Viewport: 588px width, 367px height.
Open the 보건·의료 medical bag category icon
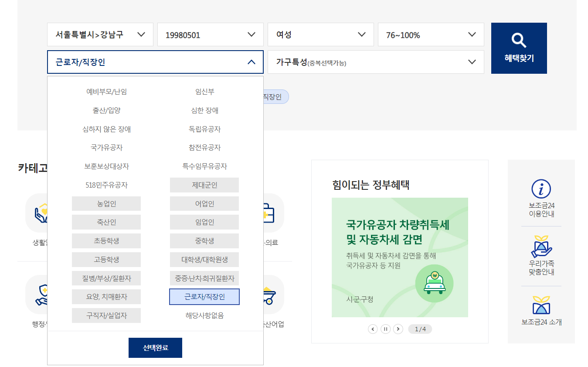pyautogui.click(x=274, y=213)
